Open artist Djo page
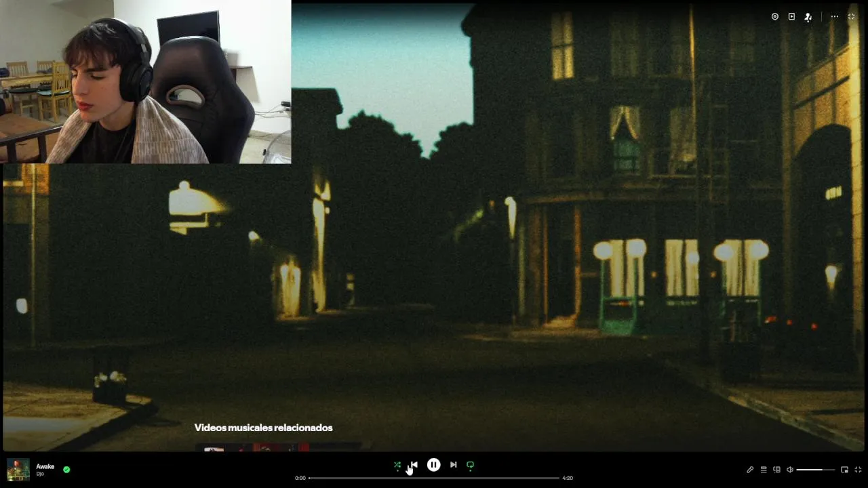 click(x=40, y=474)
